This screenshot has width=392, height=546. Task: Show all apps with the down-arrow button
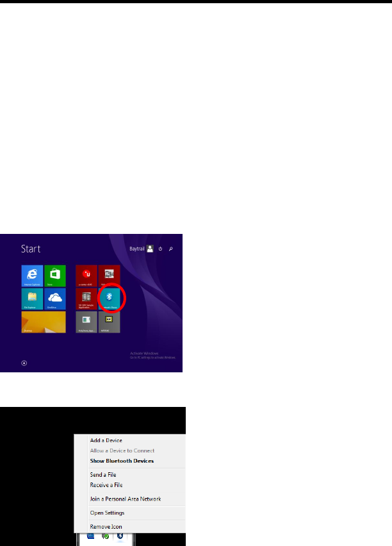coord(24,363)
